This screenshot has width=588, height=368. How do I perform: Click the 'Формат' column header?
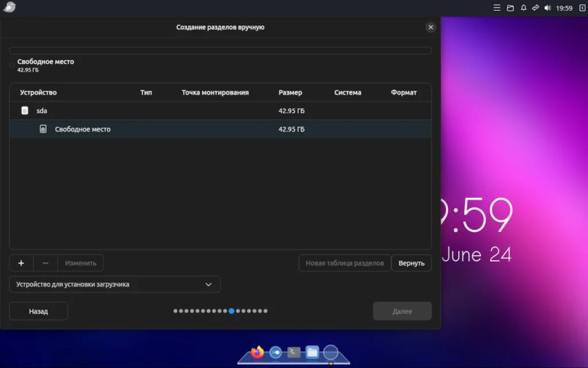point(404,93)
